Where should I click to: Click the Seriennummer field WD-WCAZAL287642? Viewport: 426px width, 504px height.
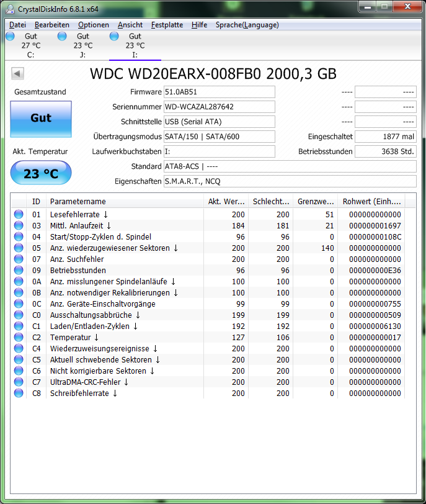click(220, 107)
